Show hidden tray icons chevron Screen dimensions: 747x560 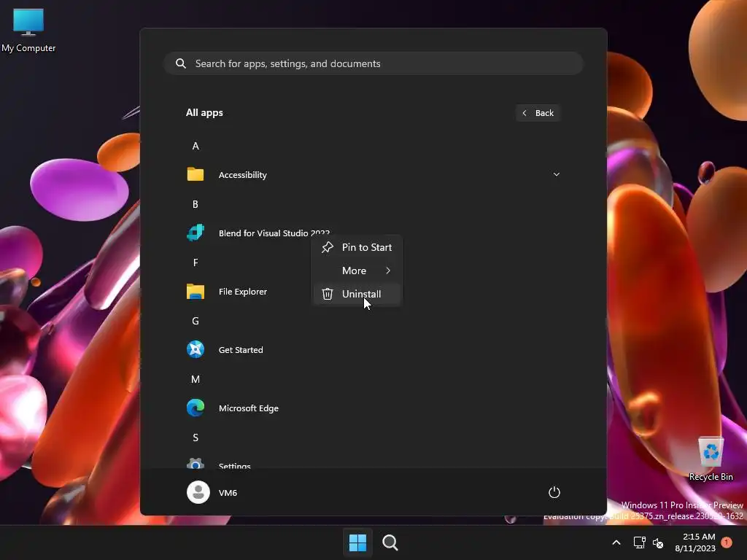[x=616, y=542]
